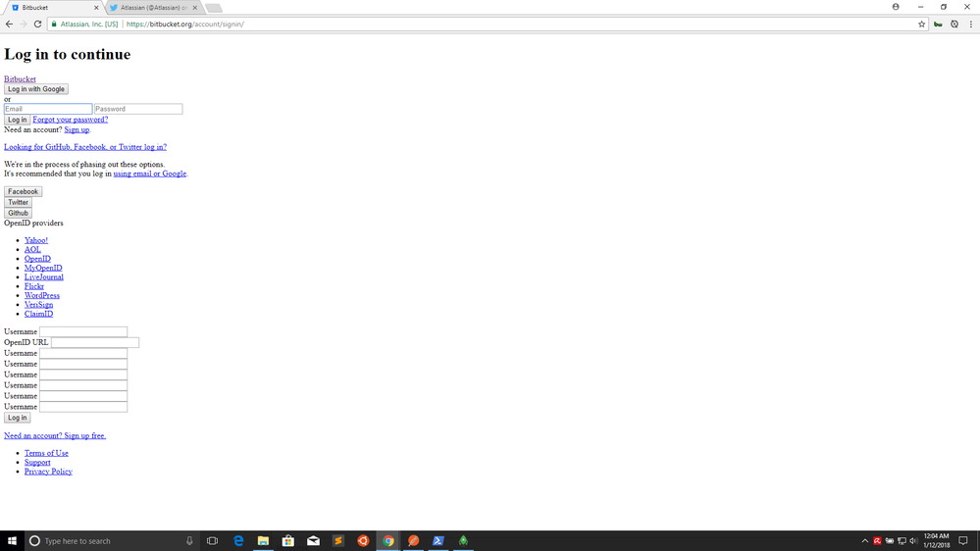This screenshot has width=980, height=551.
Task: Click the Cortana search box
Action: [x=113, y=540]
